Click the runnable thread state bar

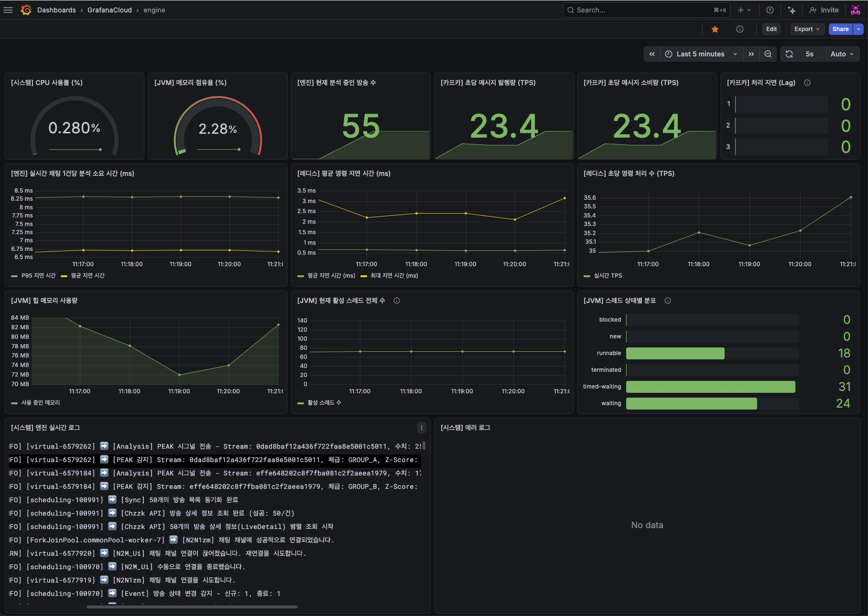pyautogui.click(x=675, y=353)
